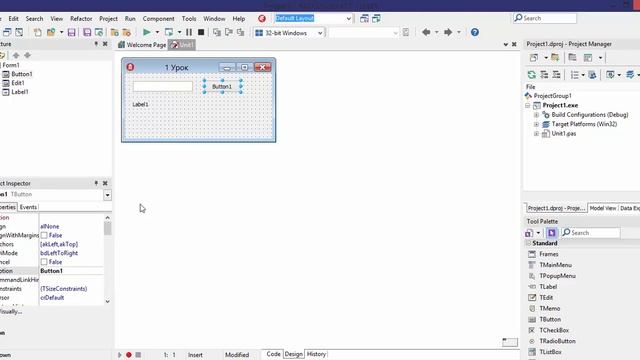This screenshot has width=640, height=360.
Task: Click the Save floppy disk icon
Action: coord(71,32)
